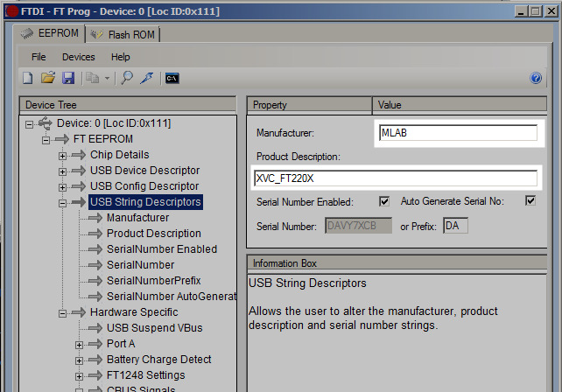Expand the Chip Details node
The image size is (562, 392).
62,156
